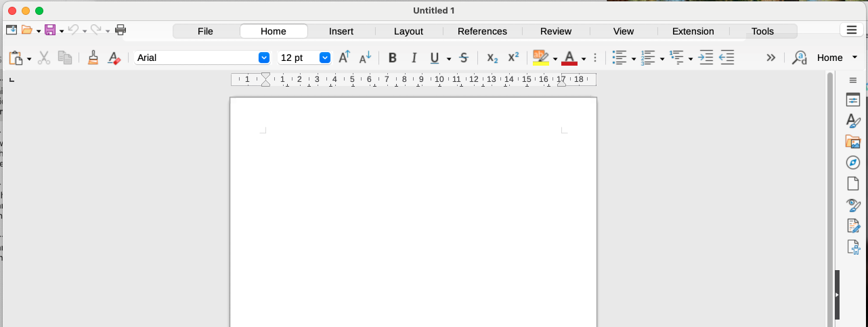Toggle Italic formatting
Viewport: 868px width, 327px height.
pyautogui.click(x=414, y=58)
